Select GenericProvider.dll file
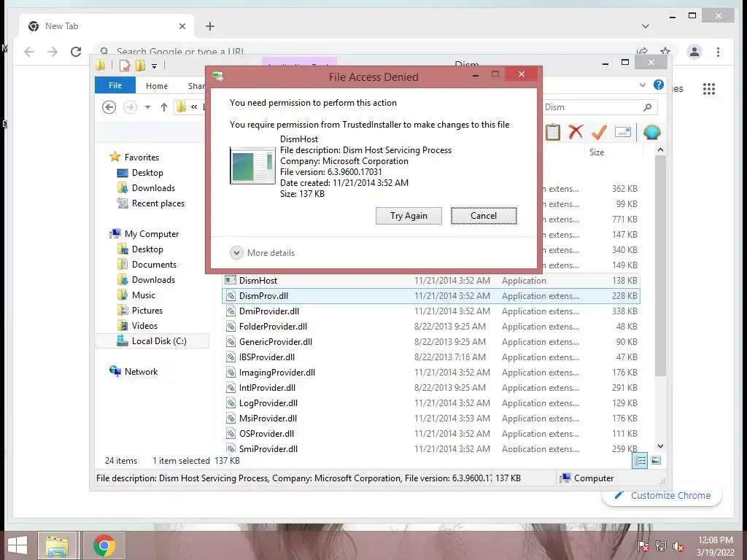 tap(431, 341)
